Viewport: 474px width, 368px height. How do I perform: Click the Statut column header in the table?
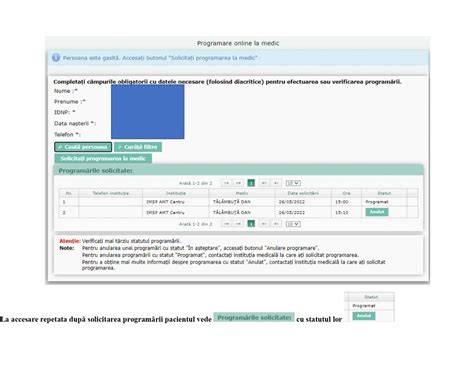pos(384,193)
